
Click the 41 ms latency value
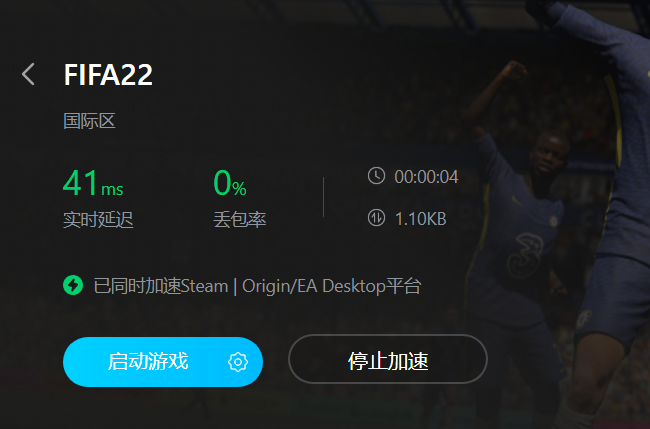pyautogui.click(x=93, y=183)
